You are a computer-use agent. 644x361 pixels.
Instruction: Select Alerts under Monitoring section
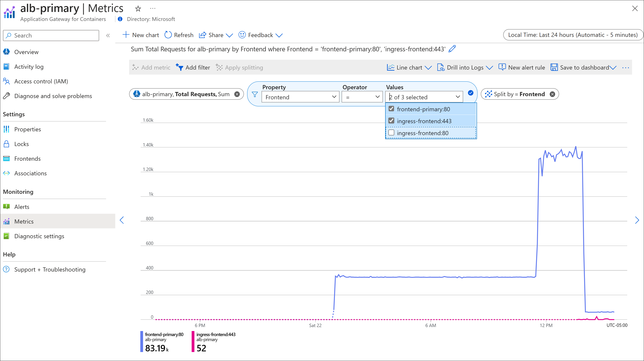tap(22, 206)
